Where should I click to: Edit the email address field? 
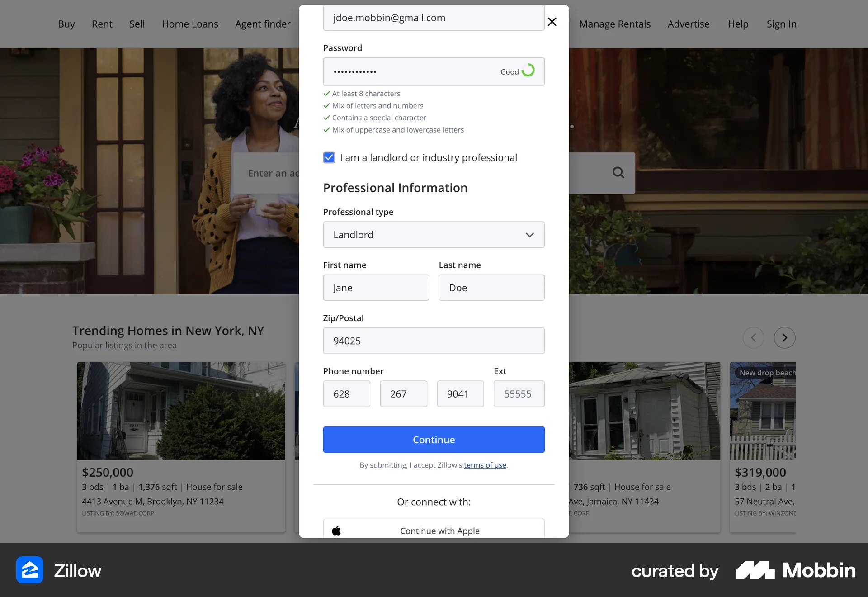point(434,18)
